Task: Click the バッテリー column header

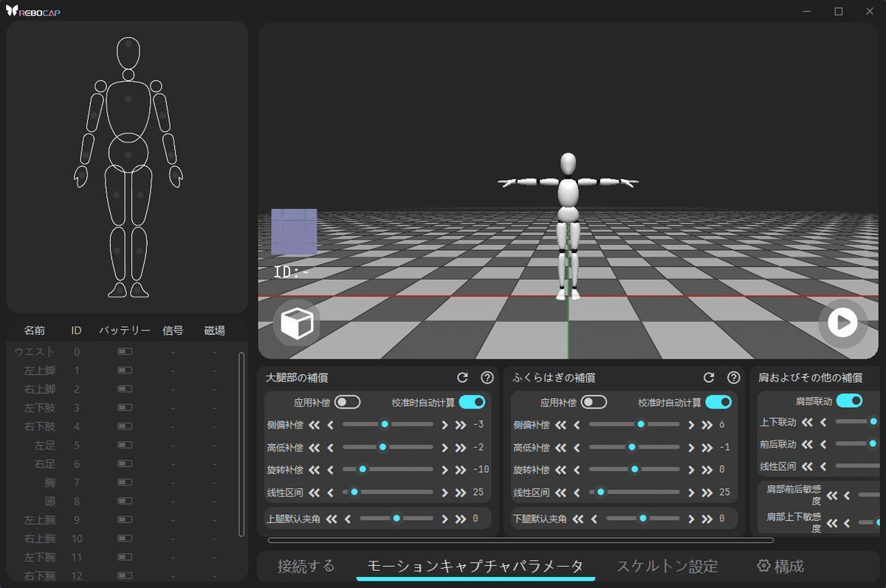Action: 125,330
